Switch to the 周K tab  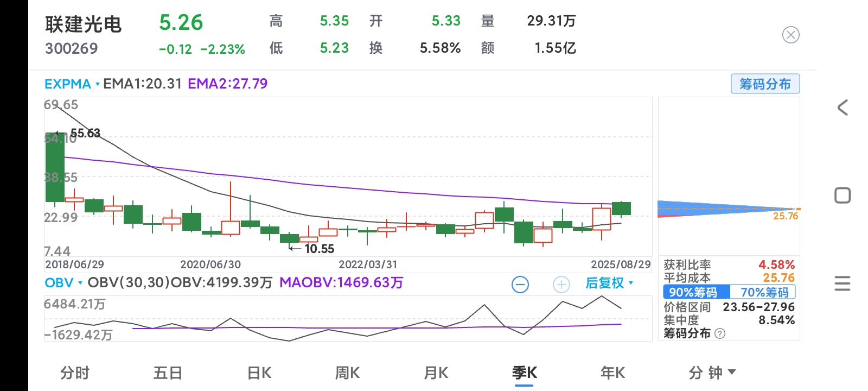[348, 373]
